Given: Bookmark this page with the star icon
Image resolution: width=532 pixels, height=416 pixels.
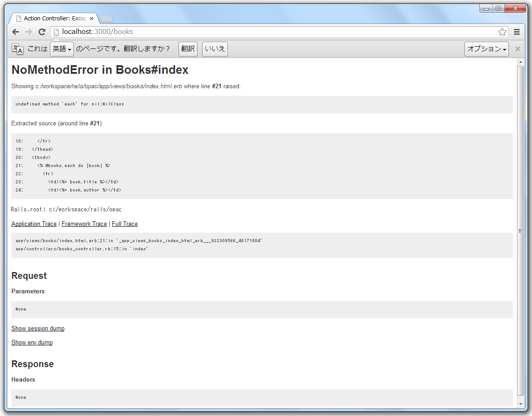Looking at the screenshot, I should 502,32.
